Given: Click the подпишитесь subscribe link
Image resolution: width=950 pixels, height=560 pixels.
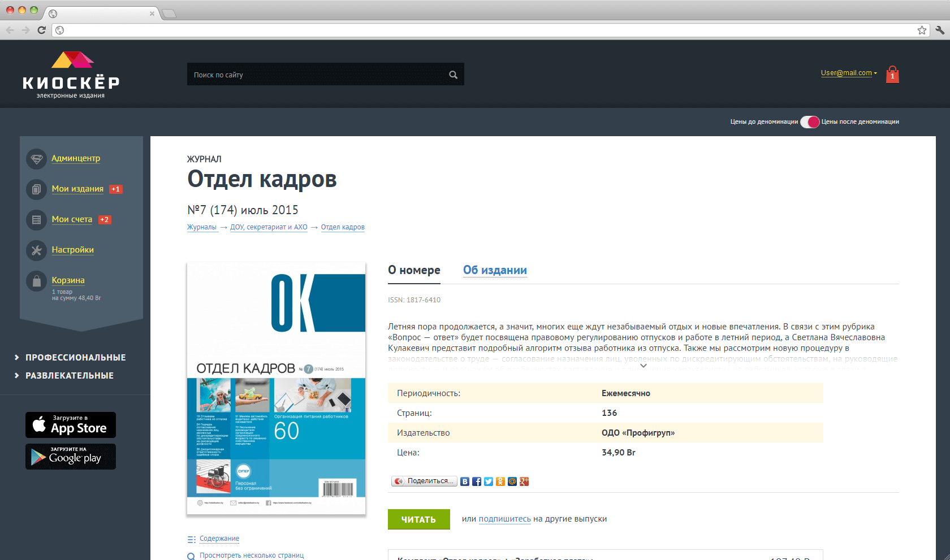Looking at the screenshot, I should click(x=504, y=519).
